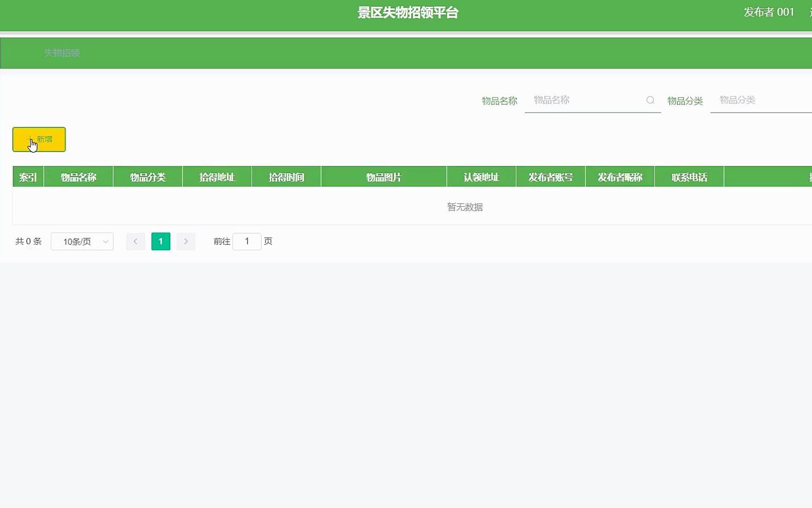Click the 物品图片 column header

pos(384,177)
